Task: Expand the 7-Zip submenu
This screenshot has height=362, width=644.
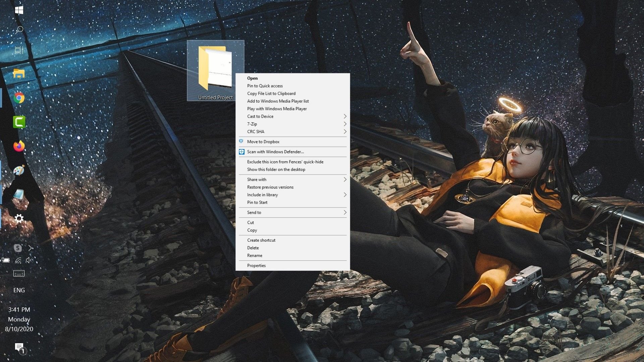Action: coord(293,124)
